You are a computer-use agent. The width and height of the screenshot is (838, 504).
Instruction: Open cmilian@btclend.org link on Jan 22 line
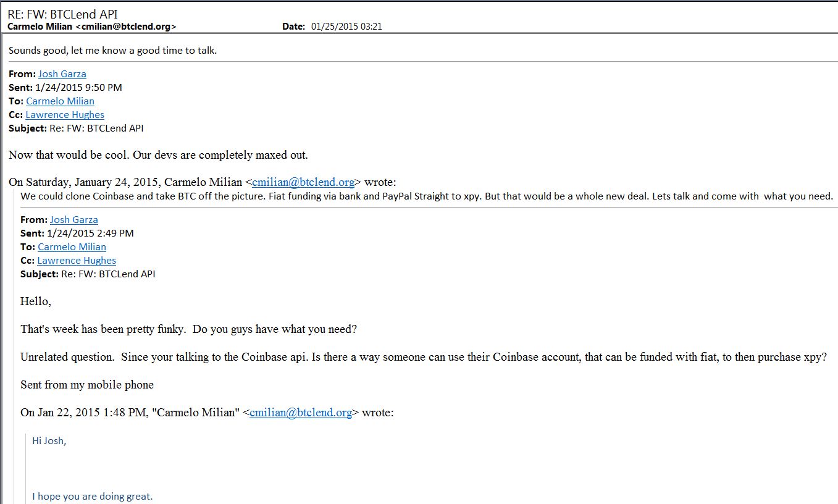point(301,413)
